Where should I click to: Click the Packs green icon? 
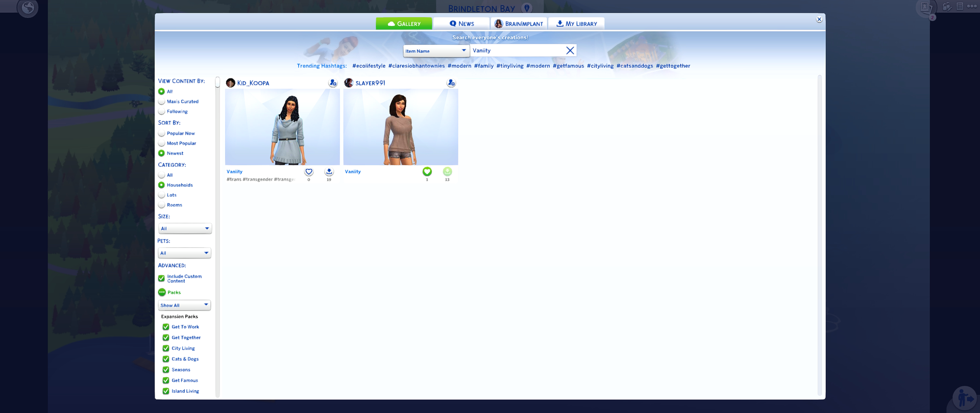(x=162, y=292)
